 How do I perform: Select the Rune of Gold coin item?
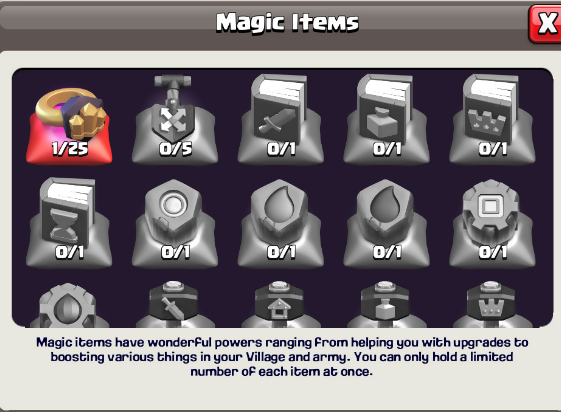point(175,223)
